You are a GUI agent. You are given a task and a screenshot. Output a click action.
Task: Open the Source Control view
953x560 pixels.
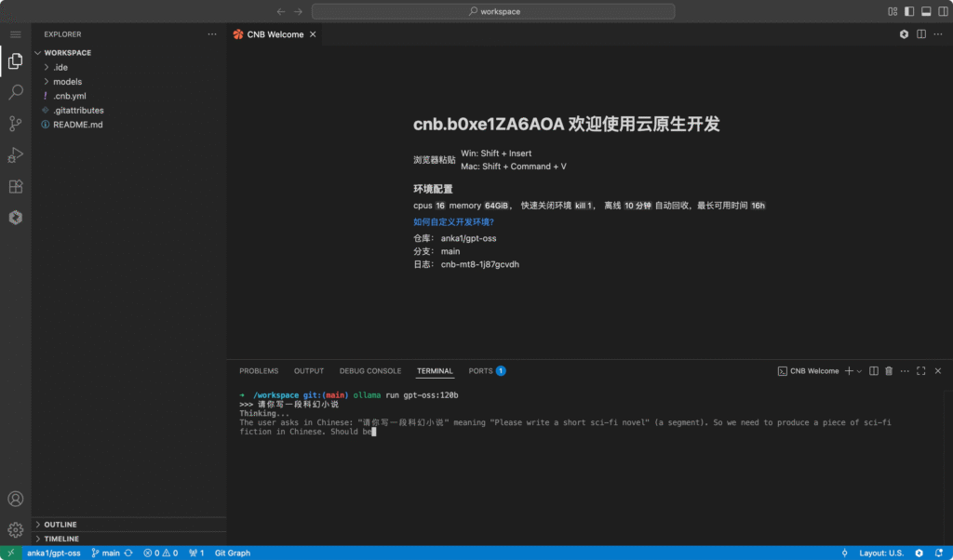(15, 123)
